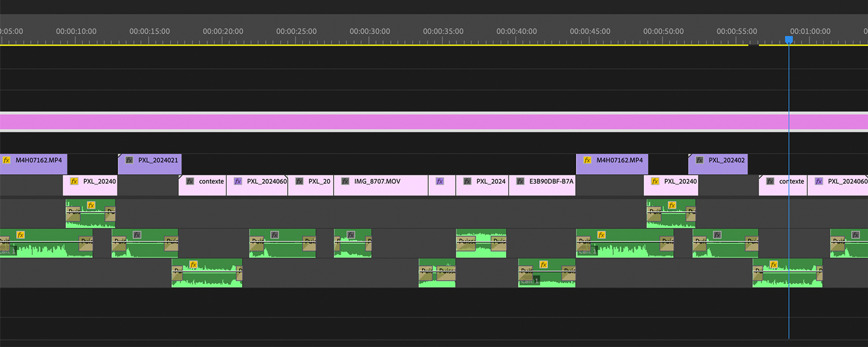Click purple fx badge on first PXL_2024060 clip

coord(238,182)
